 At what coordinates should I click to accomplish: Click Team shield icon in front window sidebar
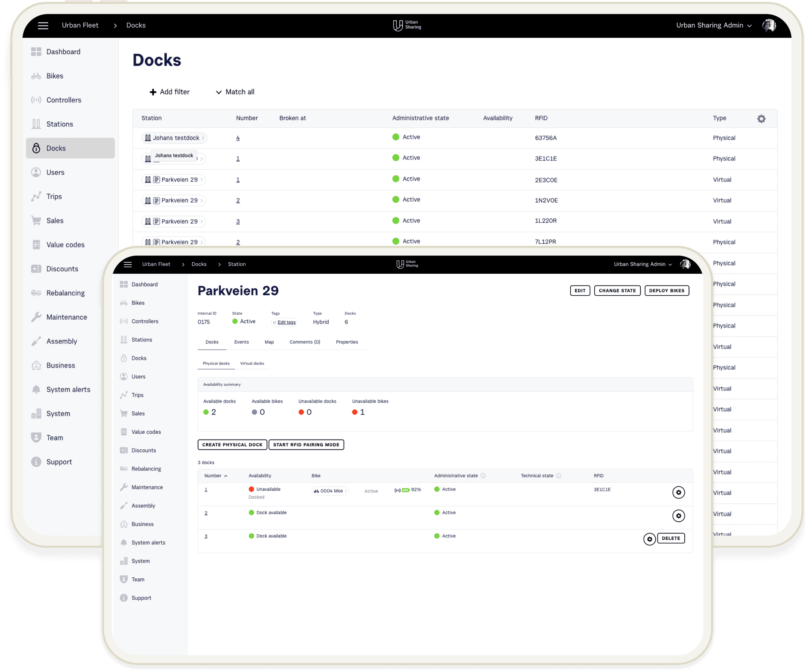tap(124, 579)
